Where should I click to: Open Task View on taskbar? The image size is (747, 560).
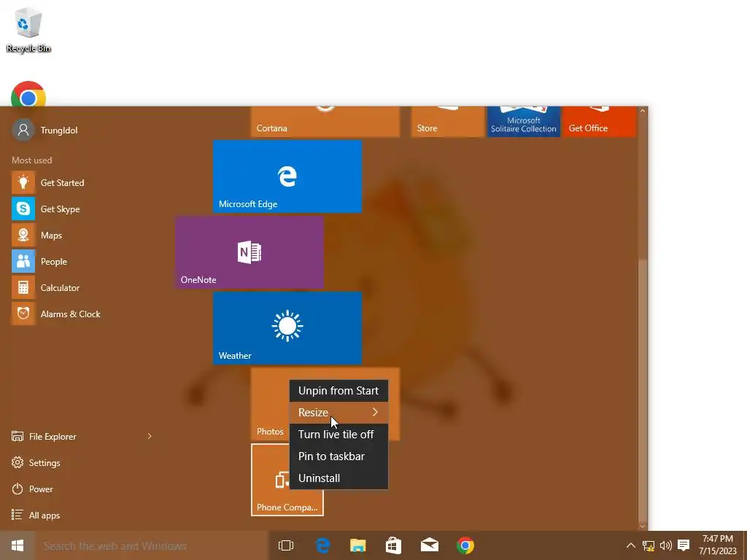tap(286, 545)
